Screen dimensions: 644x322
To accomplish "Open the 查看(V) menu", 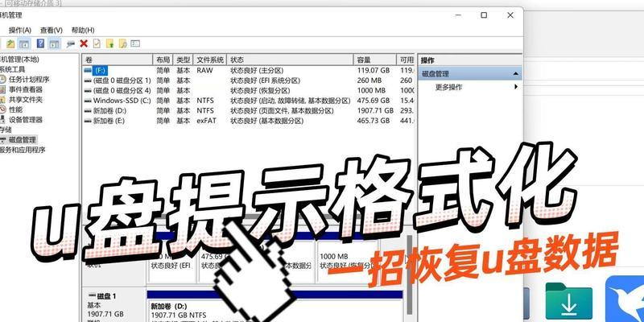I will click(52, 30).
